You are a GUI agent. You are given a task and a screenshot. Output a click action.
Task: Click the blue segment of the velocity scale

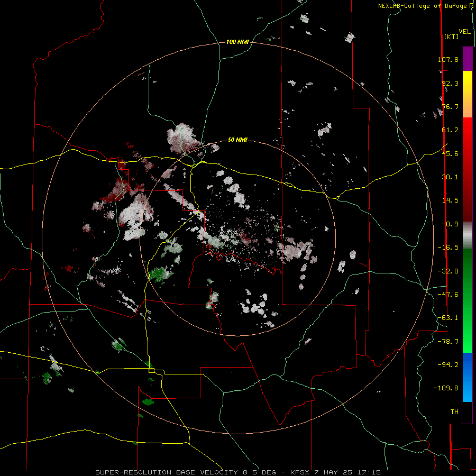(467, 377)
